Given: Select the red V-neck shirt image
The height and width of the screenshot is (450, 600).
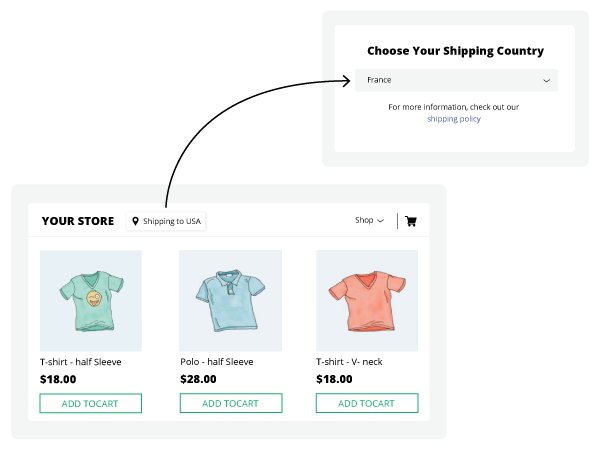Looking at the screenshot, I should point(367,300).
